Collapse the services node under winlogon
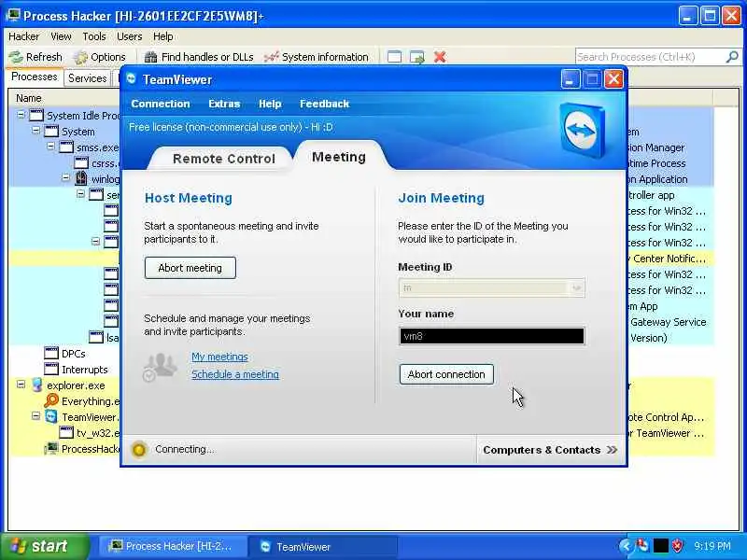747x560 pixels. point(80,193)
